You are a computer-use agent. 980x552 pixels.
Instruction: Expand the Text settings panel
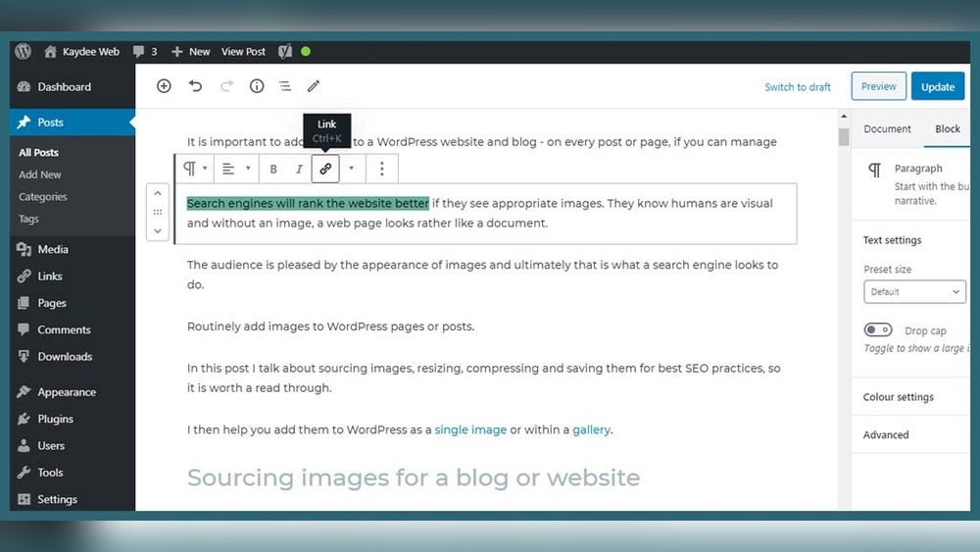tap(893, 240)
